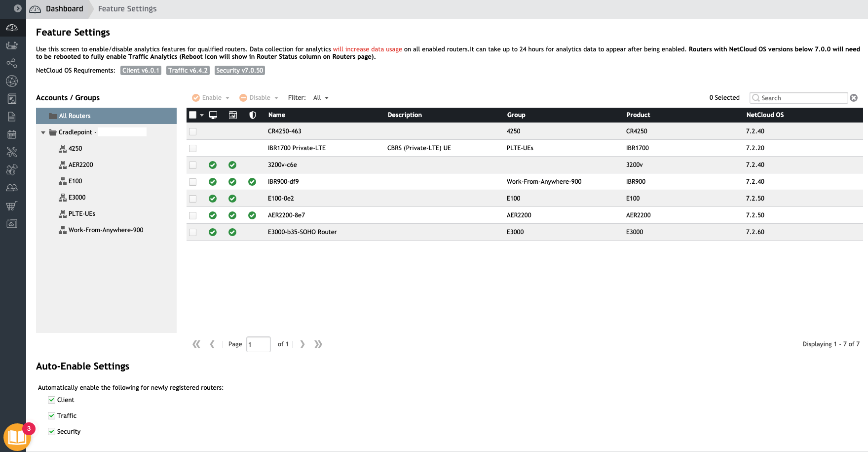Open the dashboard gauge sidebar icon
Screen dimensions: 868x452
click(x=12, y=28)
